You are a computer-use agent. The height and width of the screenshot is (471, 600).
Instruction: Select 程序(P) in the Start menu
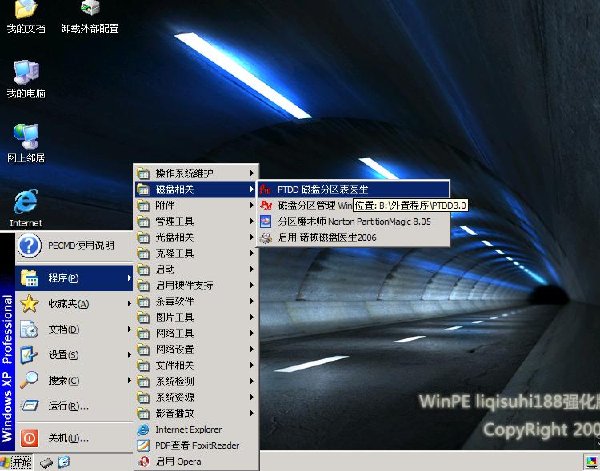[x=74, y=278]
